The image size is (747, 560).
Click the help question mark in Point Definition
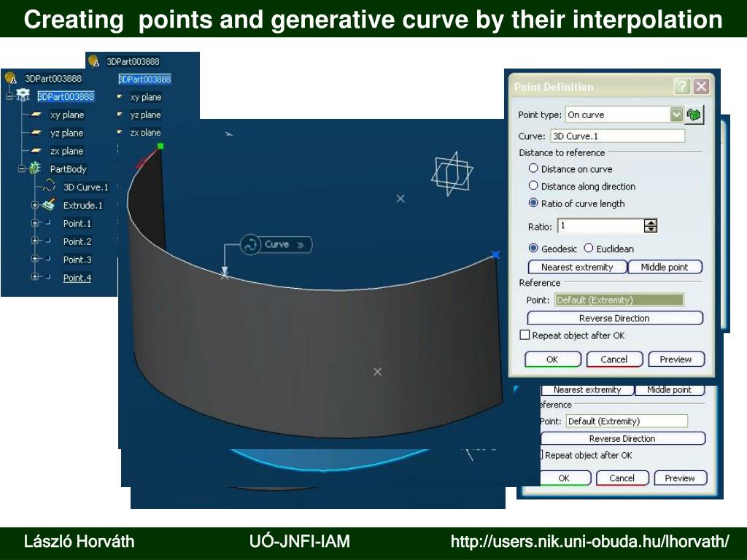(682, 86)
